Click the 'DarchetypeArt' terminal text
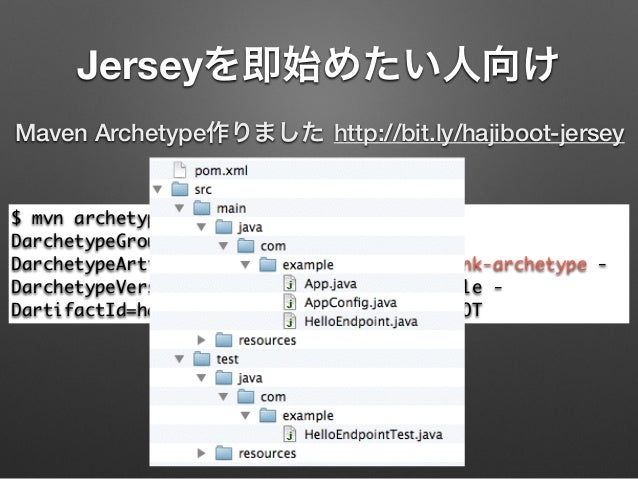Image resolution: width=638 pixels, height=479 pixels. [80, 264]
